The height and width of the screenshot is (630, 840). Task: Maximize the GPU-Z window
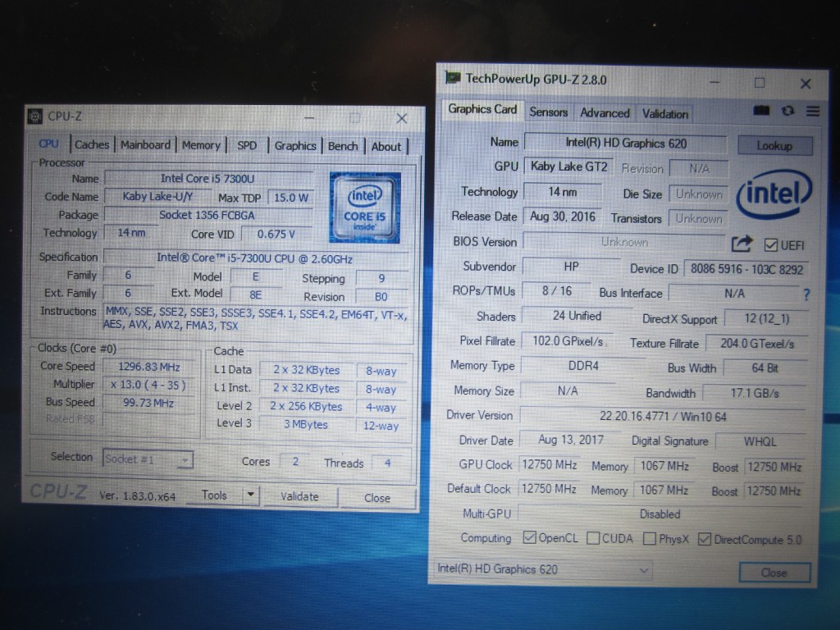point(760,83)
